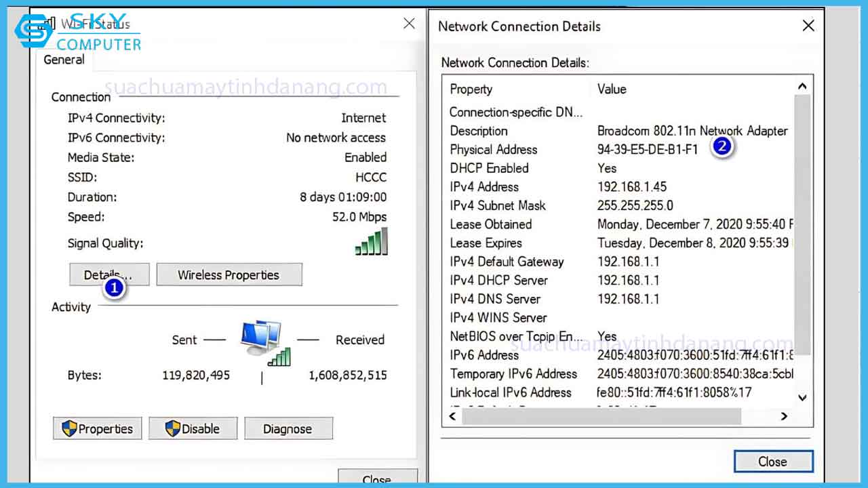
Task: Click the Signal Quality bars icon
Action: pos(372,241)
